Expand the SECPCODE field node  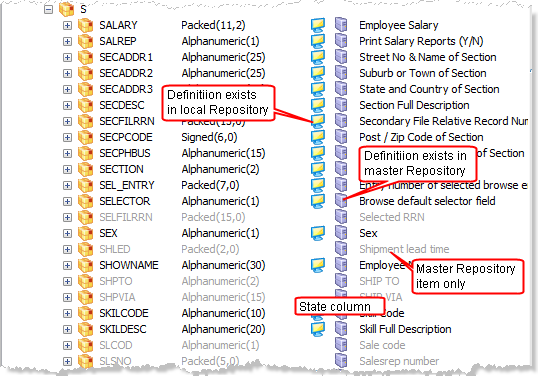(x=67, y=138)
